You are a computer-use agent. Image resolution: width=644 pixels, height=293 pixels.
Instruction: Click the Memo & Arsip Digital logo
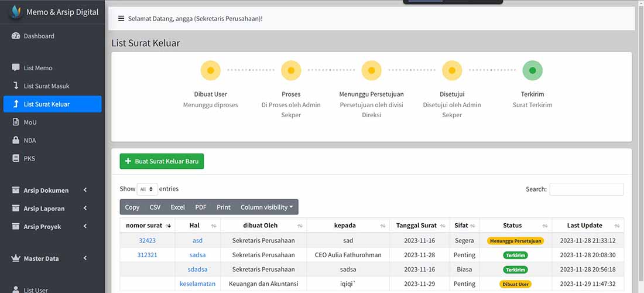[16, 12]
